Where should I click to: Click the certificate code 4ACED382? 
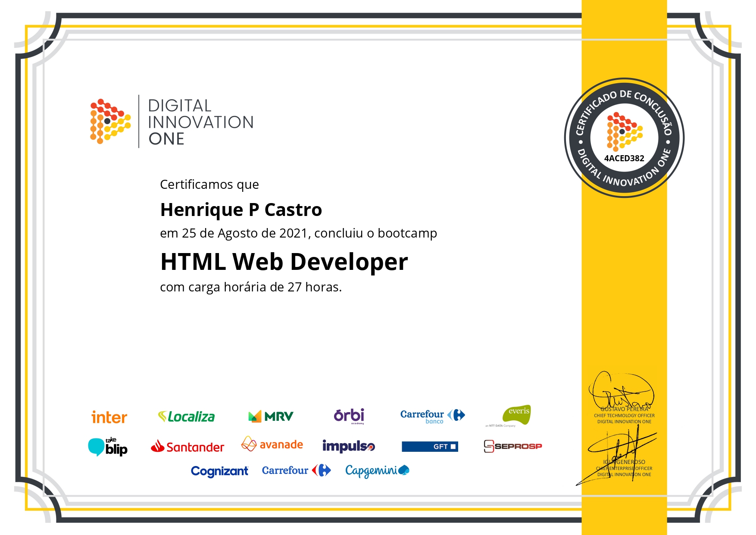624,158
